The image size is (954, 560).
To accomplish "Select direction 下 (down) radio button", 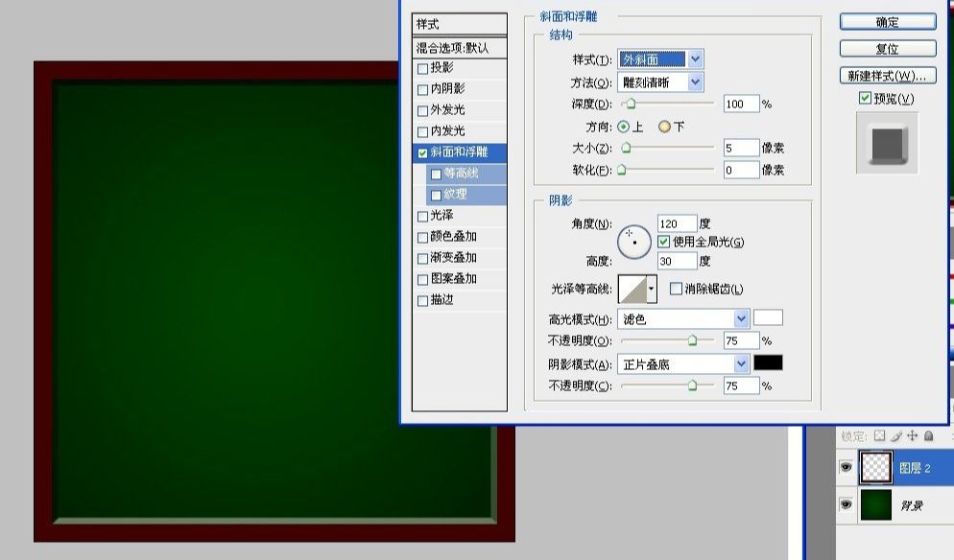I will point(664,127).
